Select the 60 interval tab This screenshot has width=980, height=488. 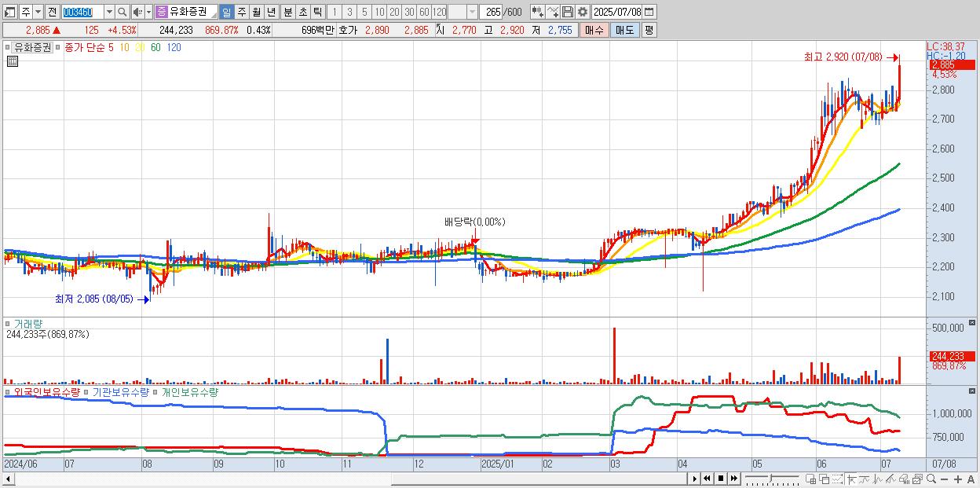pyautogui.click(x=424, y=12)
